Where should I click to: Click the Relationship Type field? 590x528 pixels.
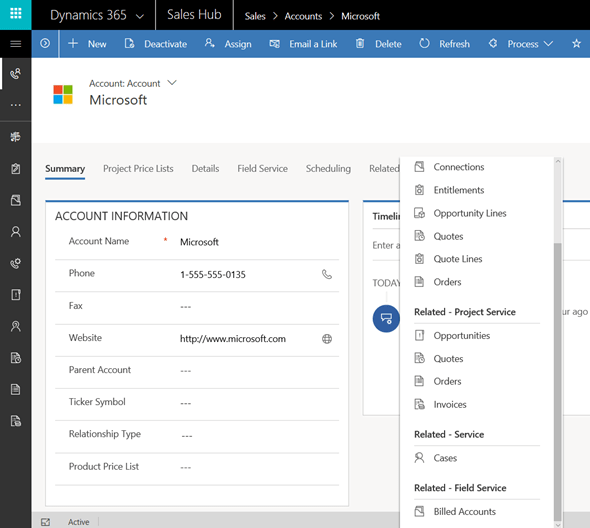197,435
